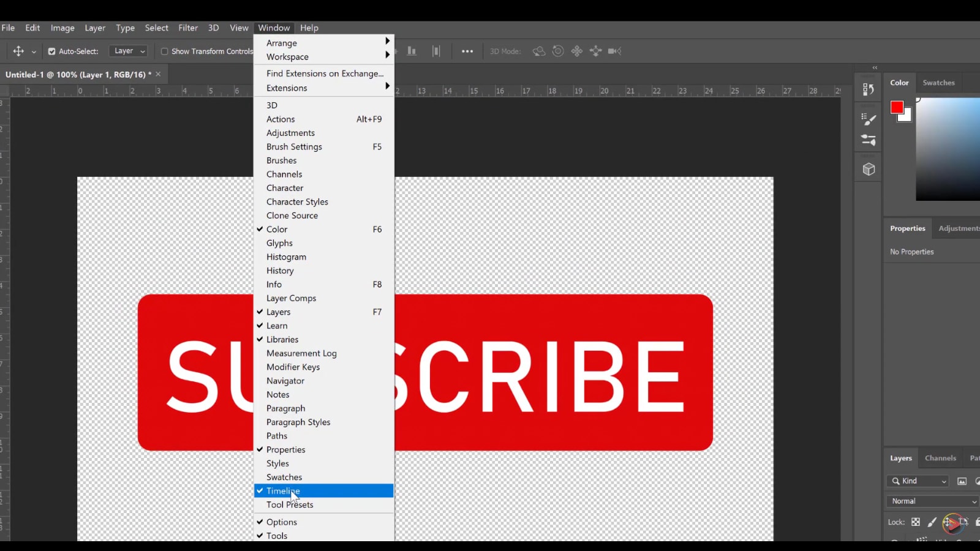The width and height of the screenshot is (980, 551).
Task: Toggle the Auto-Select checkbox
Action: click(51, 51)
